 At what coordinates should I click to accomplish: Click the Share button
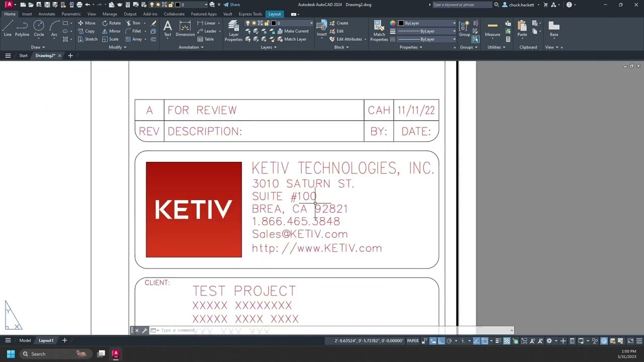click(232, 5)
